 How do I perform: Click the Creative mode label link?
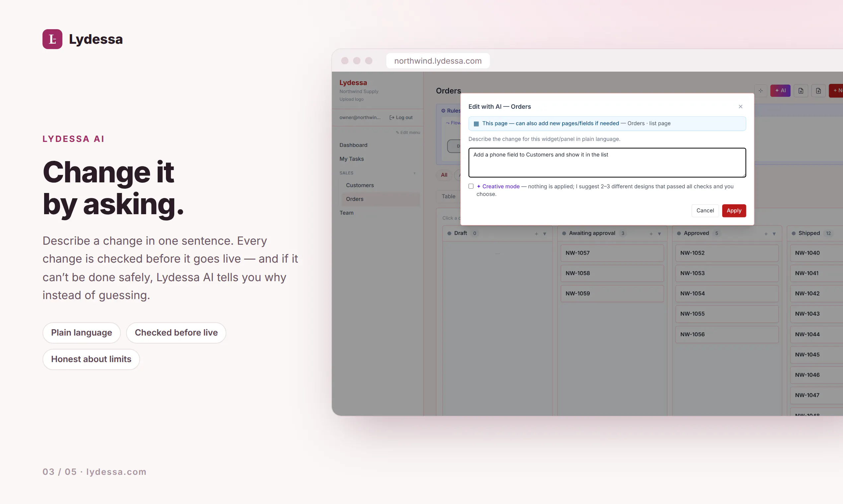pos(498,186)
